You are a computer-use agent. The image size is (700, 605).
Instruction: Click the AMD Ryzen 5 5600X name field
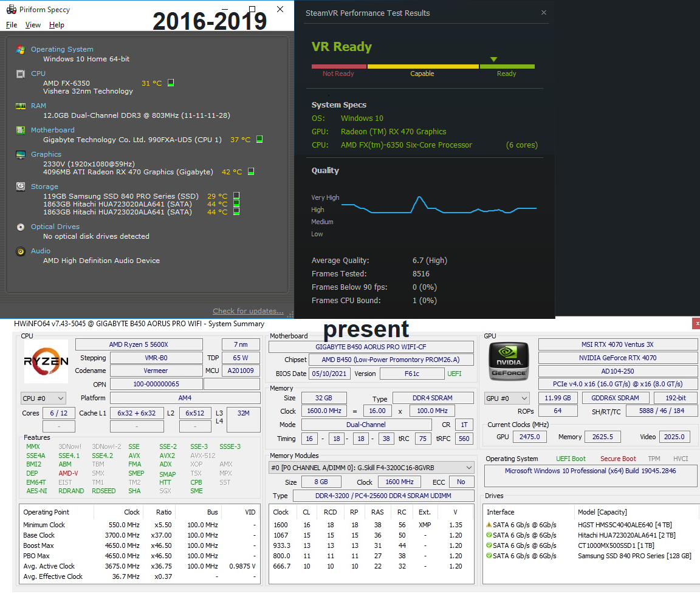click(x=139, y=344)
